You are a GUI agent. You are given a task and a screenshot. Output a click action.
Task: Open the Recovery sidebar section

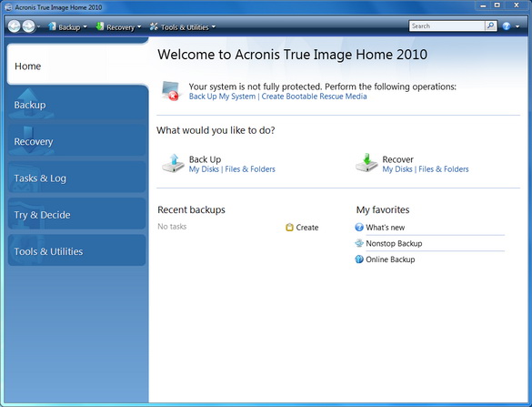(77, 141)
